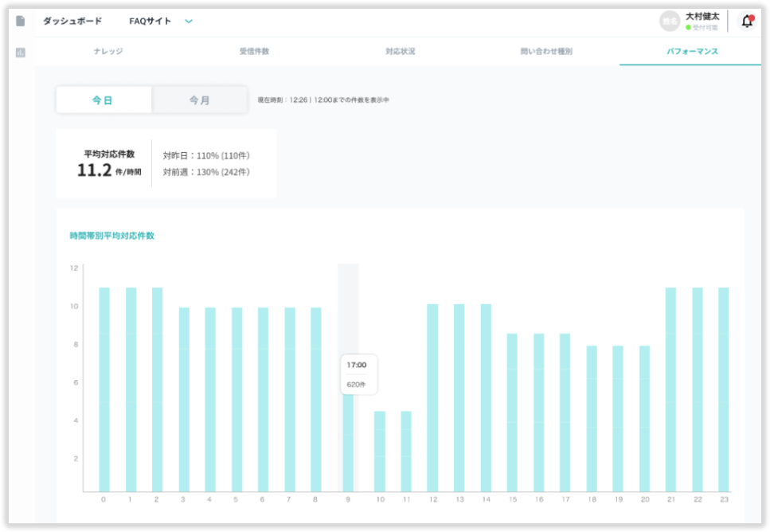Select the bar for hour 12
The width and height of the screenshot is (770, 532).
pyautogui.click(x=432, y=397)
